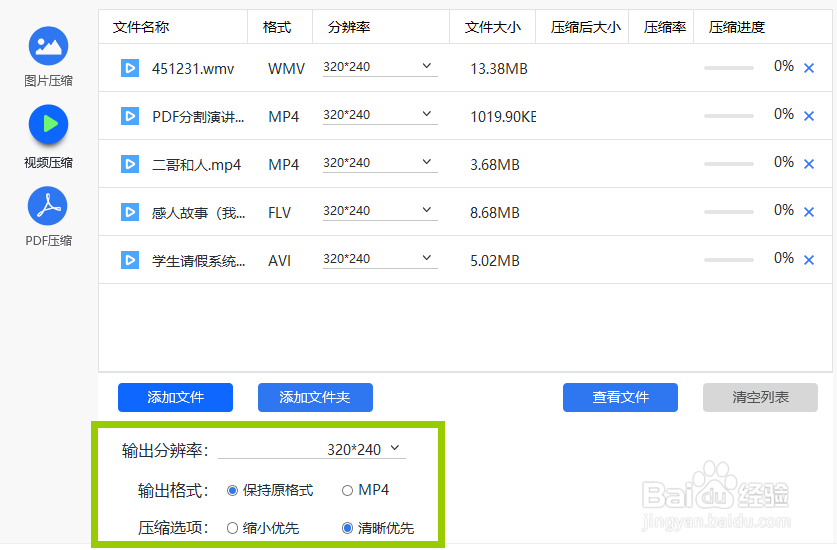The image size is (837, 550).
Task: Click the FLV format cell
Action: click(x=280, y=213)
